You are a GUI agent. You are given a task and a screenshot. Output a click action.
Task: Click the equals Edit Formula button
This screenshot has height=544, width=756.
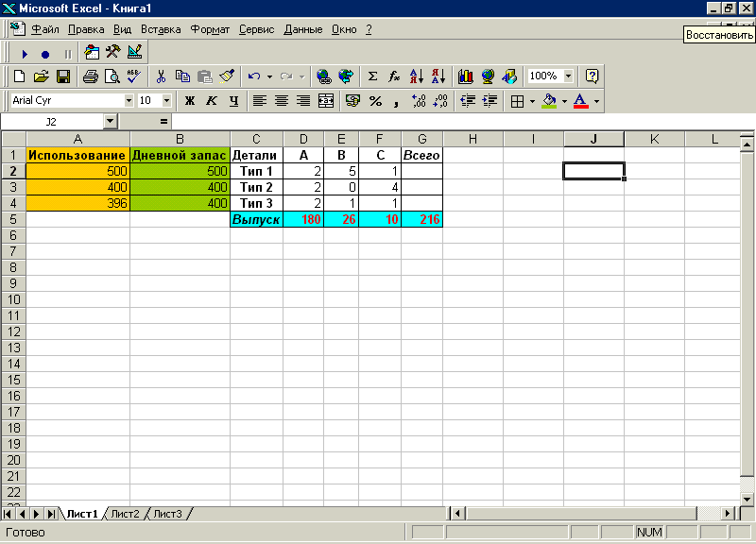point(163,122)
